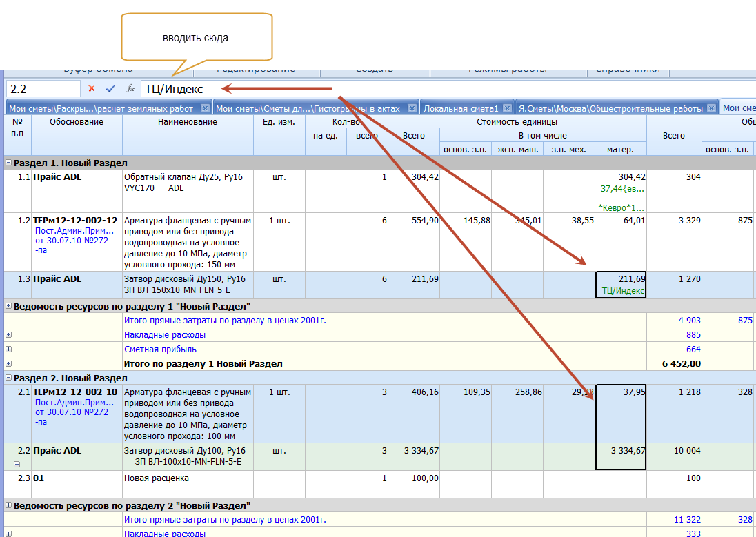Click the '1 шт.' unit cell in row 2.1
The height and width of the screenshot is (537, 756).
click(279, 414)
